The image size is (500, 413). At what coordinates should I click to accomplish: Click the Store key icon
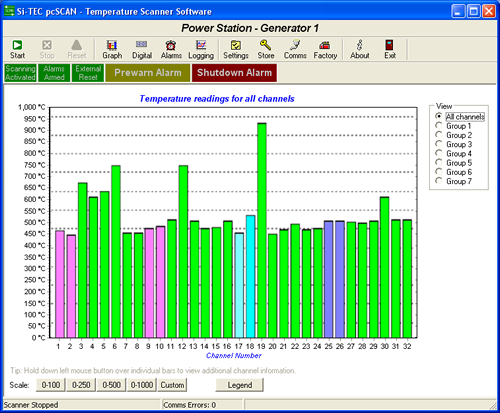coord(266,45)
